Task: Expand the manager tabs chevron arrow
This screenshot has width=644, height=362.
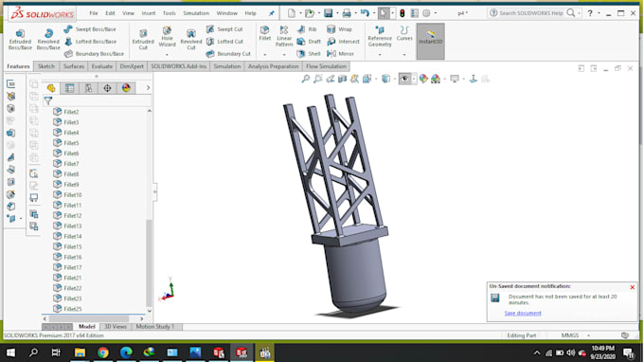Action: point(148,88)
